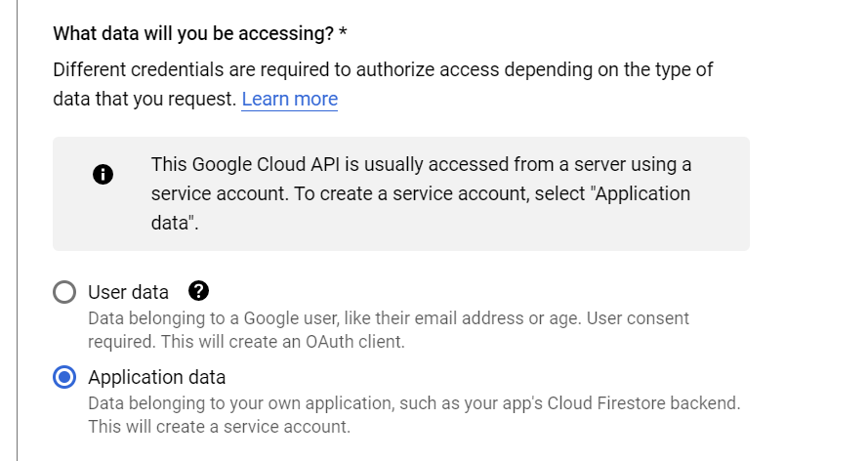The image size is (868, 461).
Task: Select the Application data radio button
Action: tap(64, 377)
